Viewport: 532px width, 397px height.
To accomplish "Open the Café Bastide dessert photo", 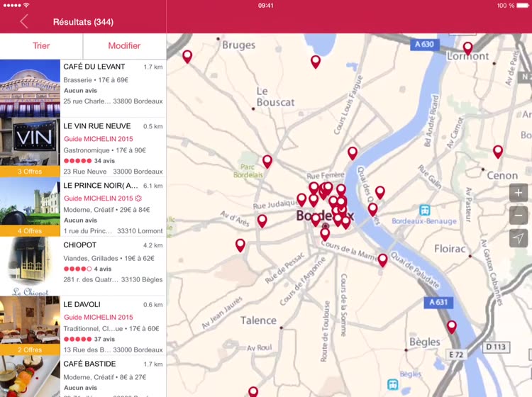I will click(30, 376).
